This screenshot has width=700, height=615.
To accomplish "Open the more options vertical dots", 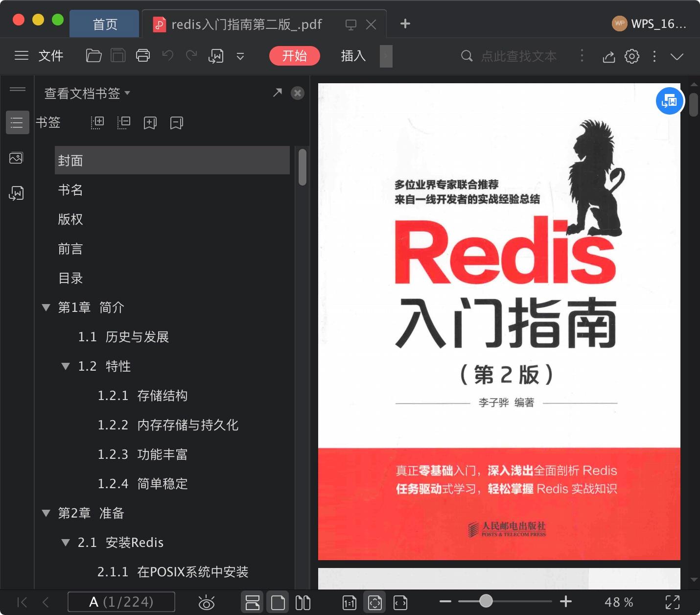I will 654,56.
